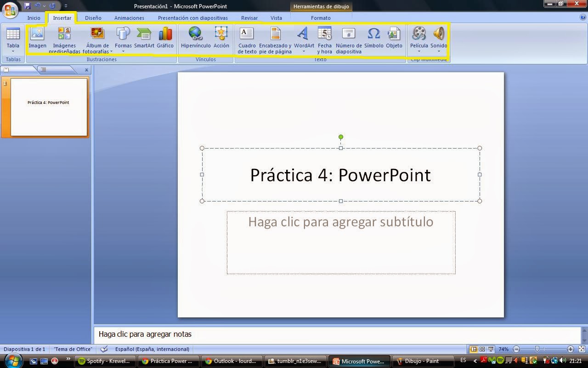Create an Álbum de fotografías

click(97, 40)
